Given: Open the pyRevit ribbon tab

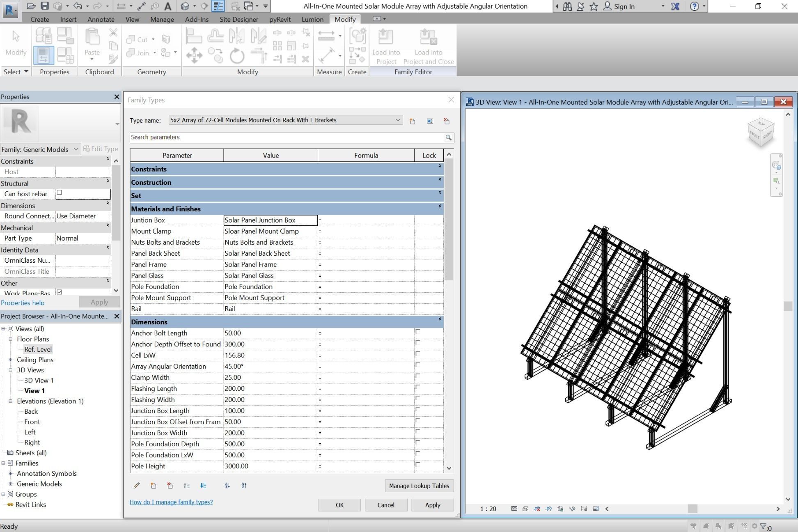Looking at the screenshot, I should pyautogui.click(x=280, y=19).
